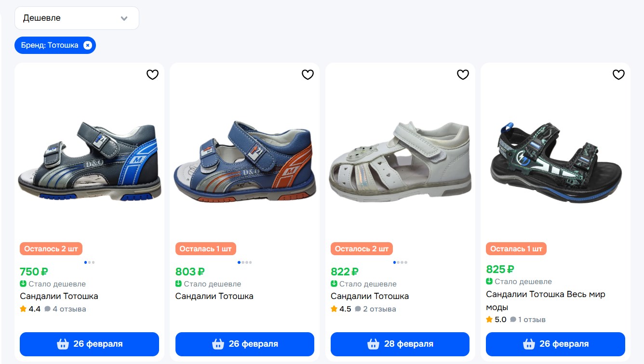This screenshot has height=364, width=644.
Task: Add 750 ₽ sandals to favorites with heart
Action: 152,75
